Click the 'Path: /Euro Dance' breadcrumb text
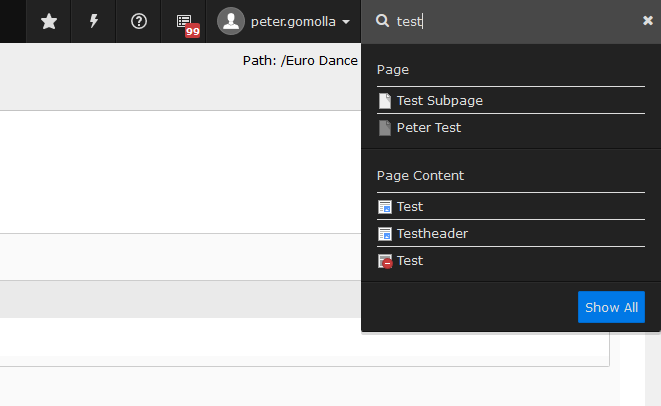Screen dimensions: 661x406 [300, 61]
